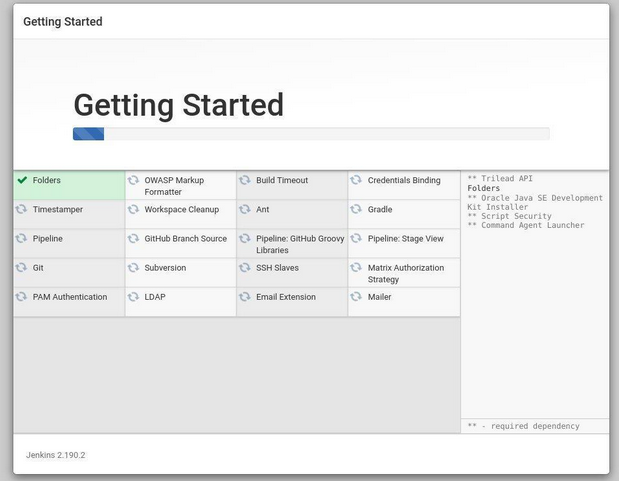This screenshot has width=619, height=481.
Task: Click the sync icon beside Pipeline
Action: coord(21,239)
